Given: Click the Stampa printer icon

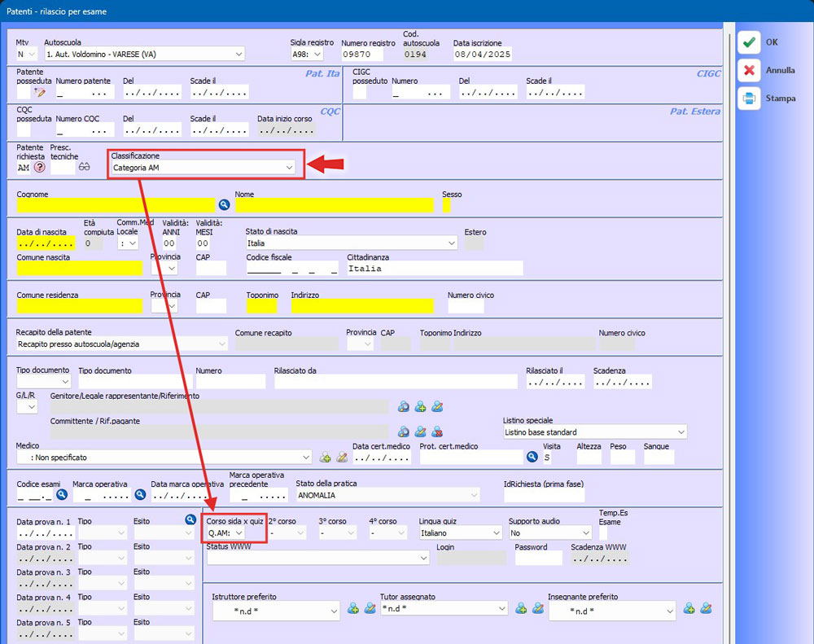Looking at the screenshot, I should pyautogui.click(x=749, y=99).
